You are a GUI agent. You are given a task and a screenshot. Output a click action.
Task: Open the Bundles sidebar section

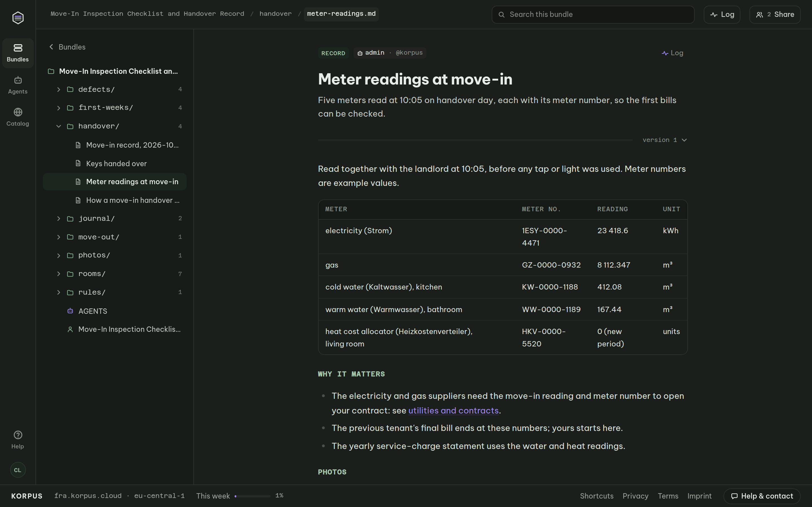point(18,53)
